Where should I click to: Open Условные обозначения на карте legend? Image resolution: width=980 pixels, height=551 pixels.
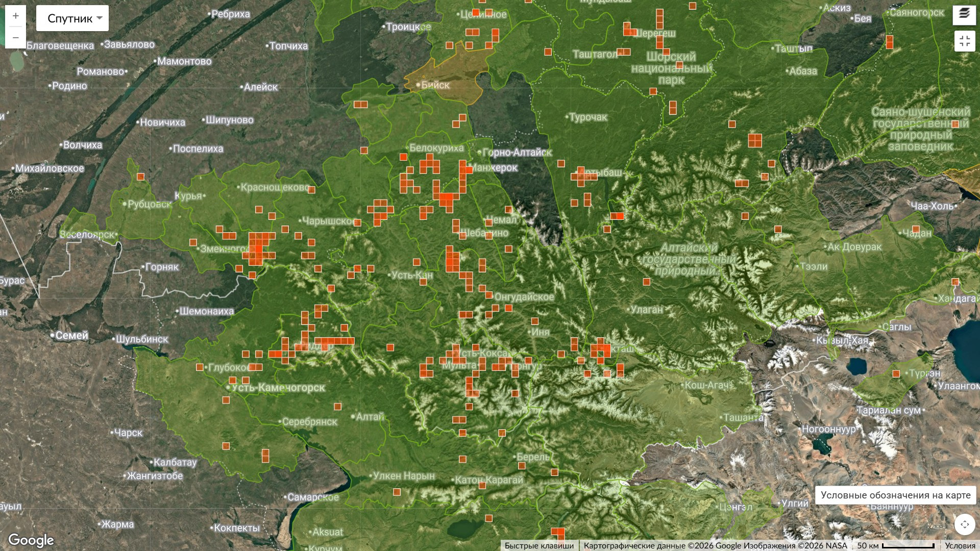pyautogui.click(x=896, y=495)
